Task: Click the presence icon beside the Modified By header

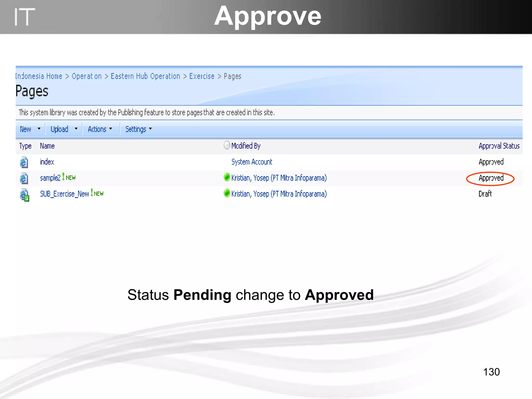Action: pyautogui.click(x=227, y=145)
